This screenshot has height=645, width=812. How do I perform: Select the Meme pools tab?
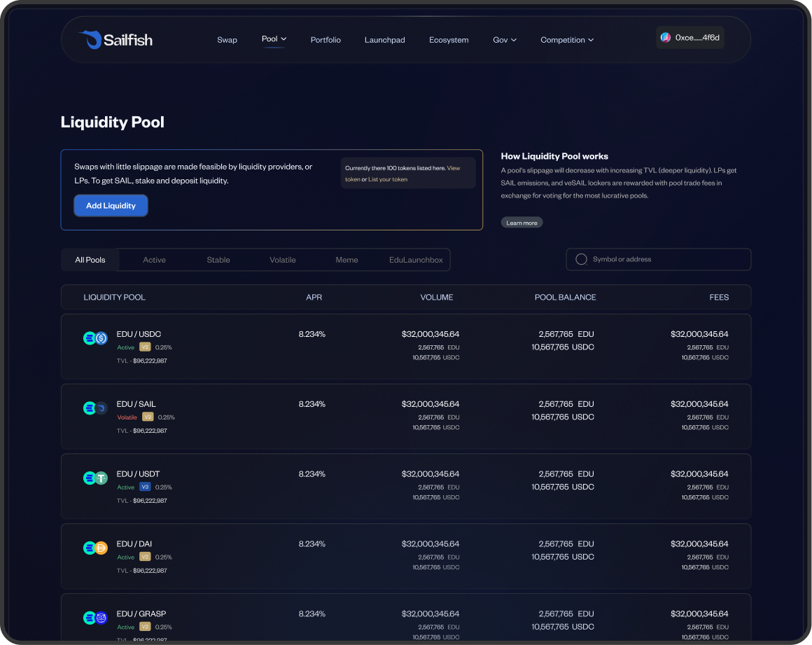tap(346, 260)
